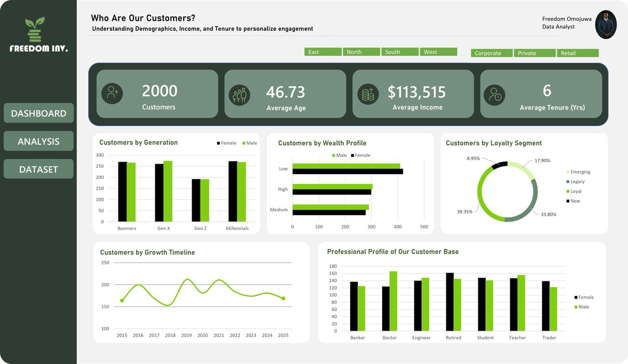Screen dimensions: 628x364
Task: Click the 17.90% donut data label
Action: pos(542,161)
